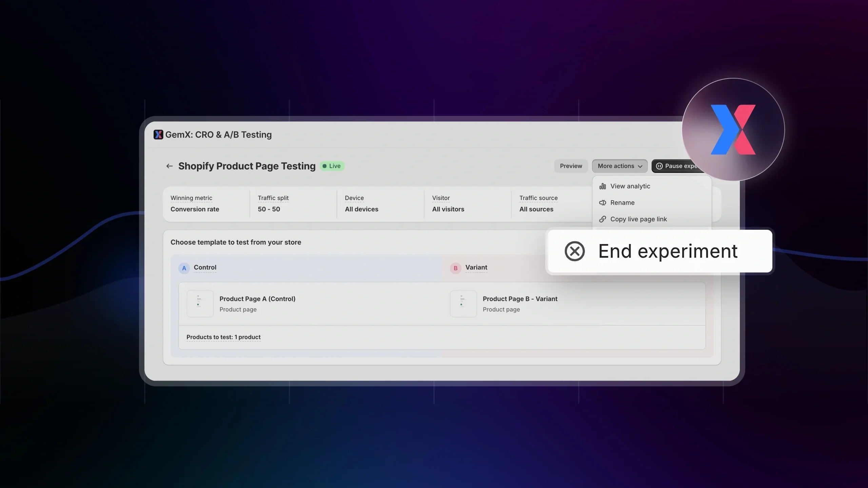The height and width of the screenshot is (488, 868).
Task: Open Product Page B - Variant thumbnail
Action: (463, 304)
